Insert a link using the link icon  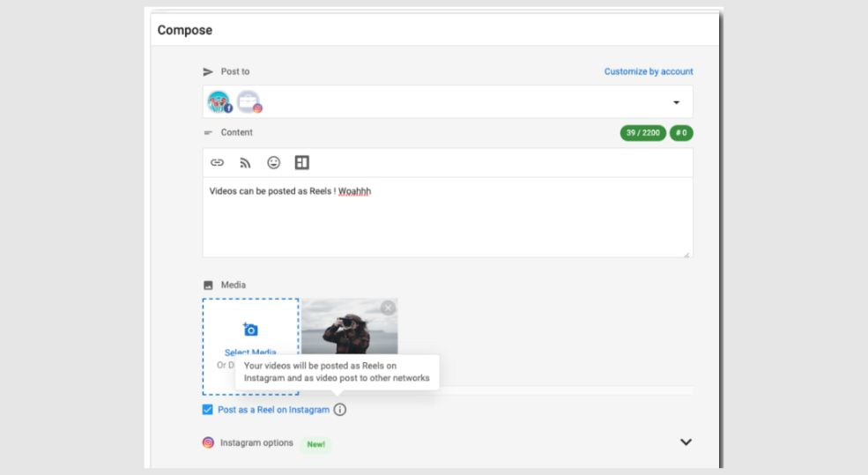pos(217,163)
